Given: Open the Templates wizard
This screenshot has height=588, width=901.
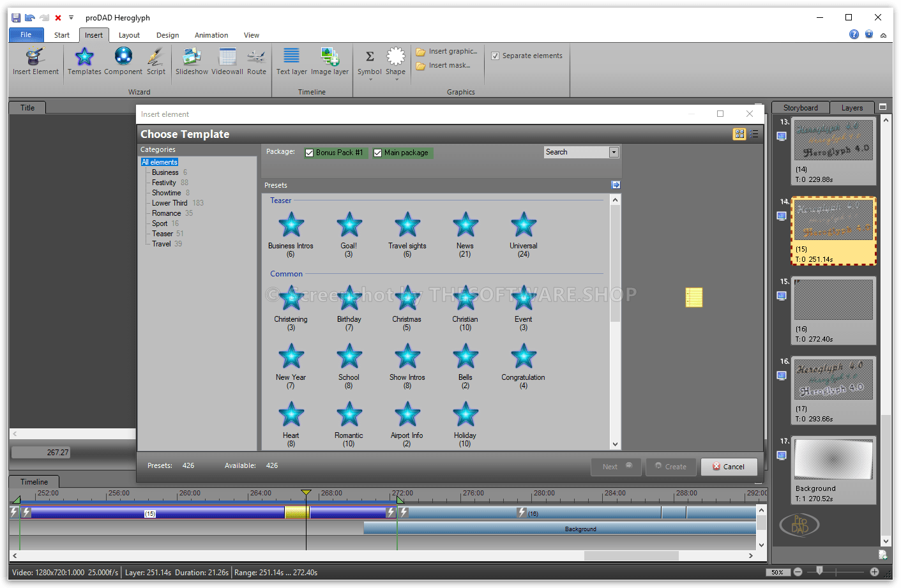Looking at the screenshot, I should (x=84, y=57).
